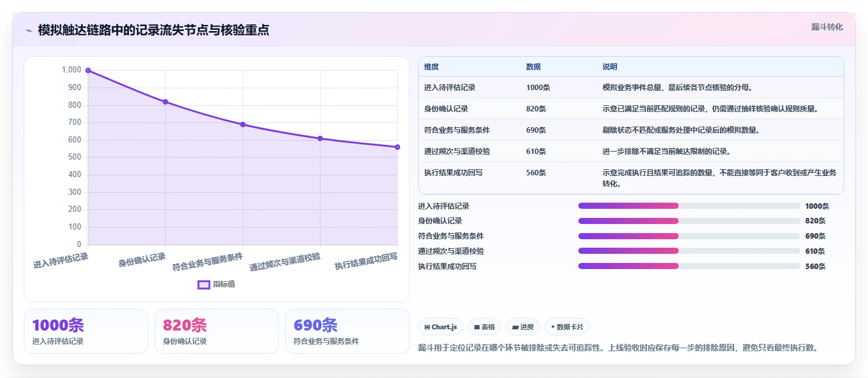Screen dimensions: 868x378
Task: Click x-axis label 符合业务与服务条件
Action: tap(208, 262)
